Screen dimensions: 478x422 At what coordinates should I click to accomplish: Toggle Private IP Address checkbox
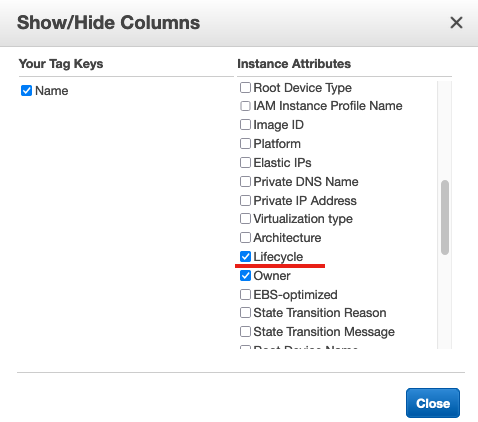click(245, 201)
